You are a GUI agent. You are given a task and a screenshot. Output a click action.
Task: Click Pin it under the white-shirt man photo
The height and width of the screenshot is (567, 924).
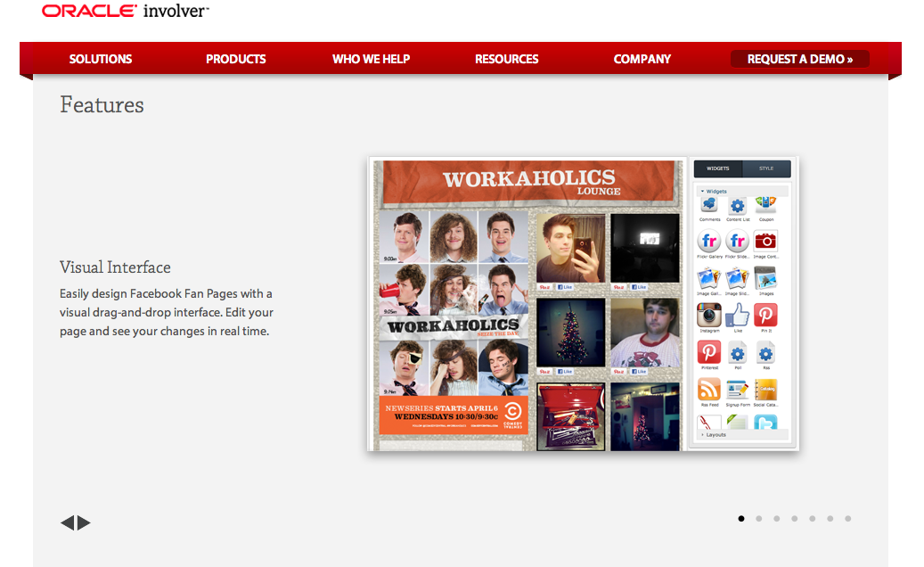(618, 372)
